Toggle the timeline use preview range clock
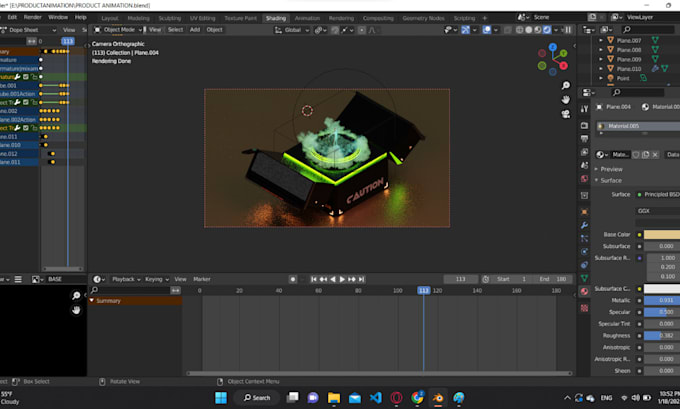The height and width of the screenshot is (409, 680). [486, 279]
